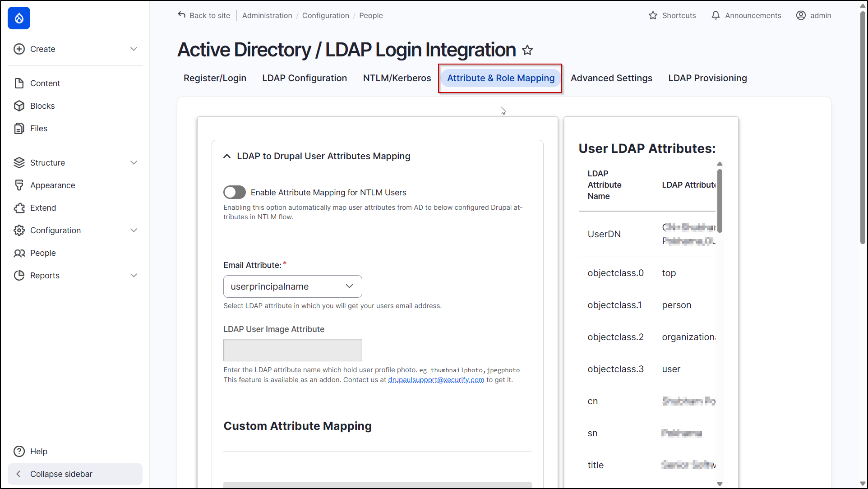This screenshot has height=489, width=868.
Task: Open the Drupal droplet logo
Action: click(x=19, y=18)
